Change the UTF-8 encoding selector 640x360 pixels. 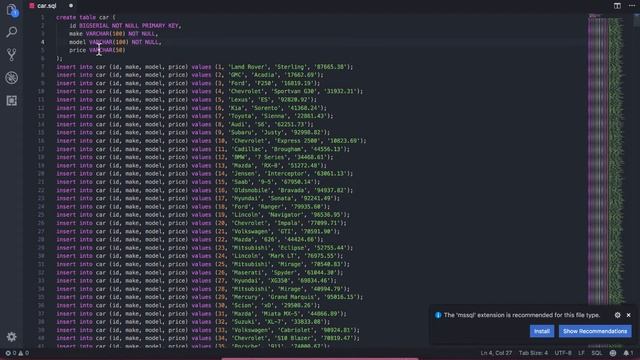[563, 353]
